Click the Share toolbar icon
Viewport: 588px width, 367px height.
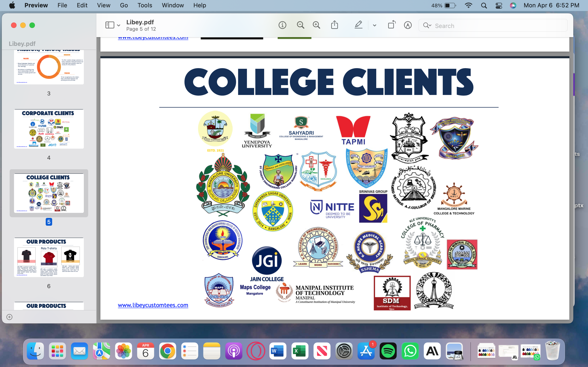335,25
